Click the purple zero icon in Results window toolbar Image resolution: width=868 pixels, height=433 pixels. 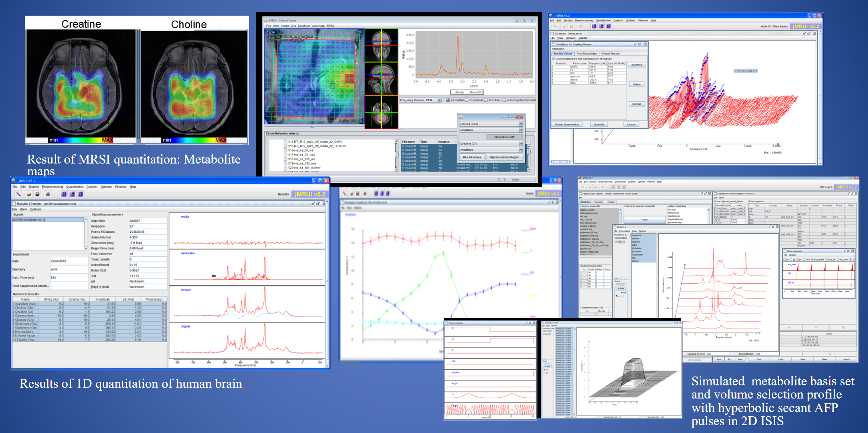pos(81,194)
